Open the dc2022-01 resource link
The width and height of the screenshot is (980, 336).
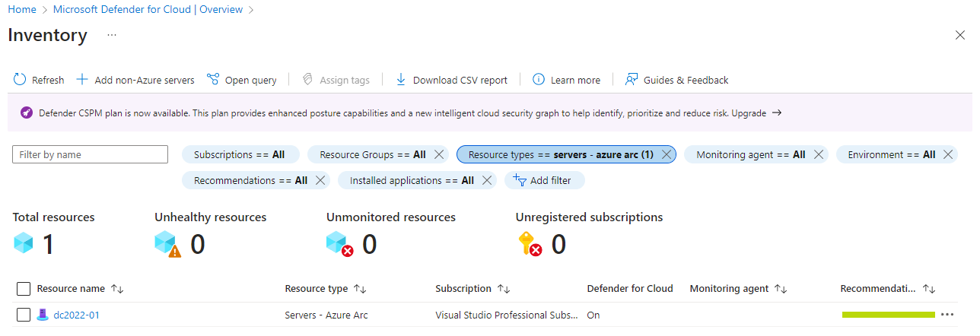tap(76, 315)
